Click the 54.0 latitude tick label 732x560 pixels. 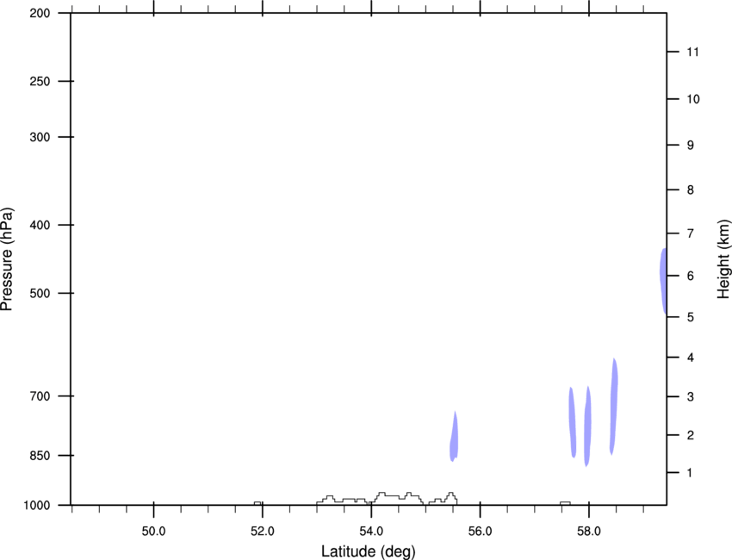pyautogui.click(x=371, y=532)
